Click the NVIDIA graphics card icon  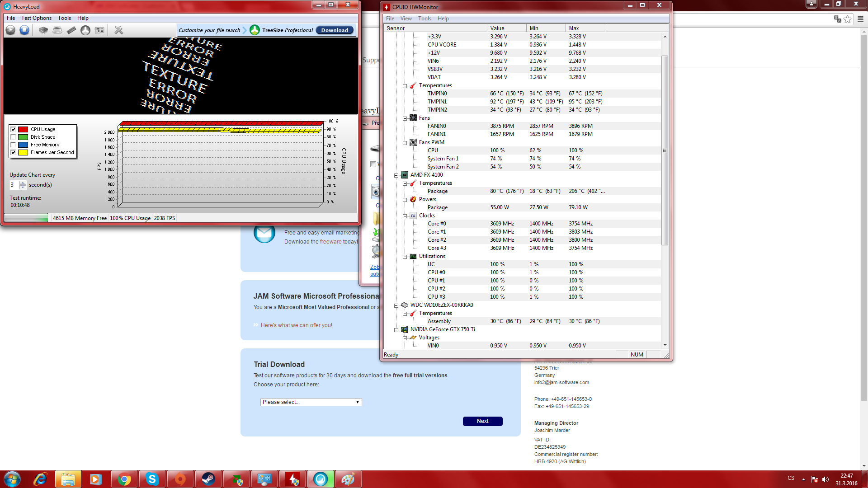click(x=404, y=329)
